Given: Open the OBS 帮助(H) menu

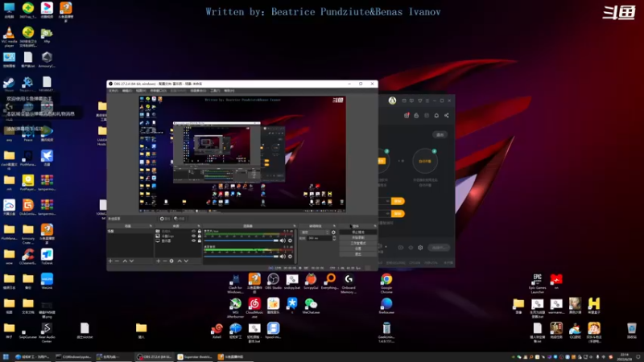Looking at the screenshot, I should pos(229,91).
